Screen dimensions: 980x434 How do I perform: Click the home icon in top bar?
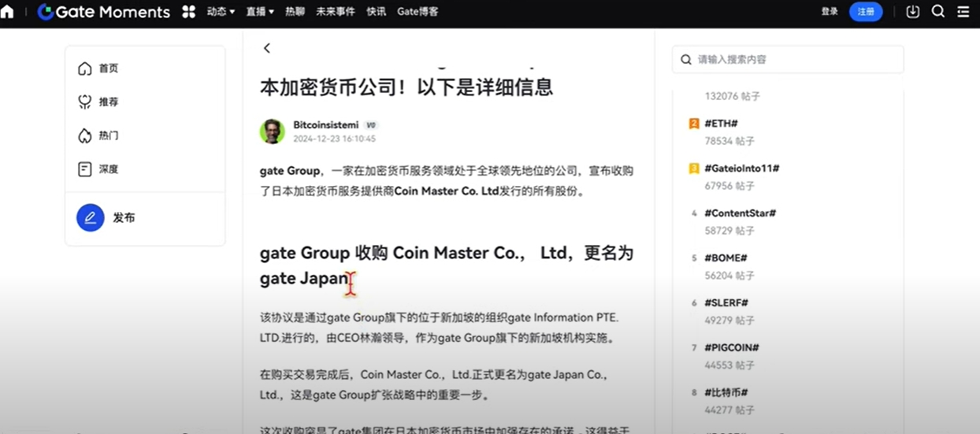click(x=7, y=12)
